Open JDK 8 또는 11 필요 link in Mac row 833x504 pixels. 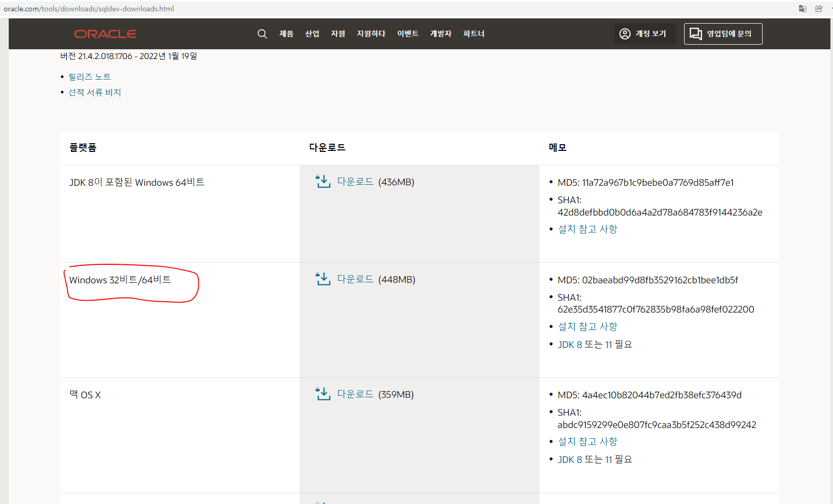pyautogui.click(x=595, y=459)
